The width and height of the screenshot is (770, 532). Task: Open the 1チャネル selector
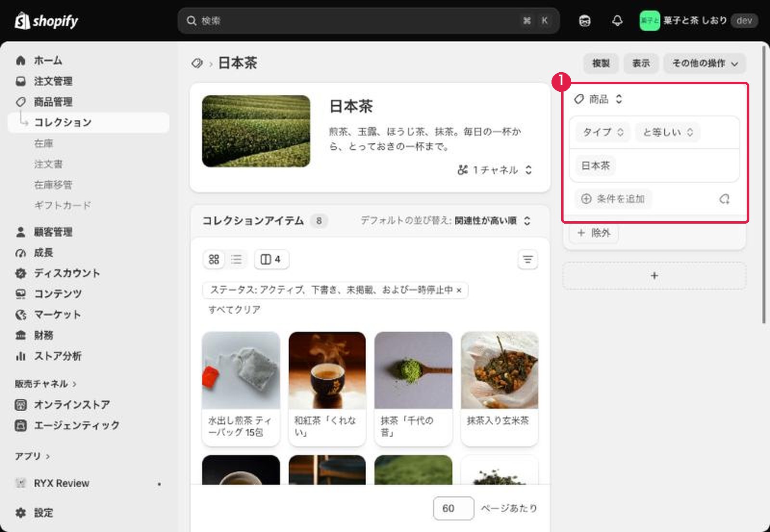click(x=495, y=170)
